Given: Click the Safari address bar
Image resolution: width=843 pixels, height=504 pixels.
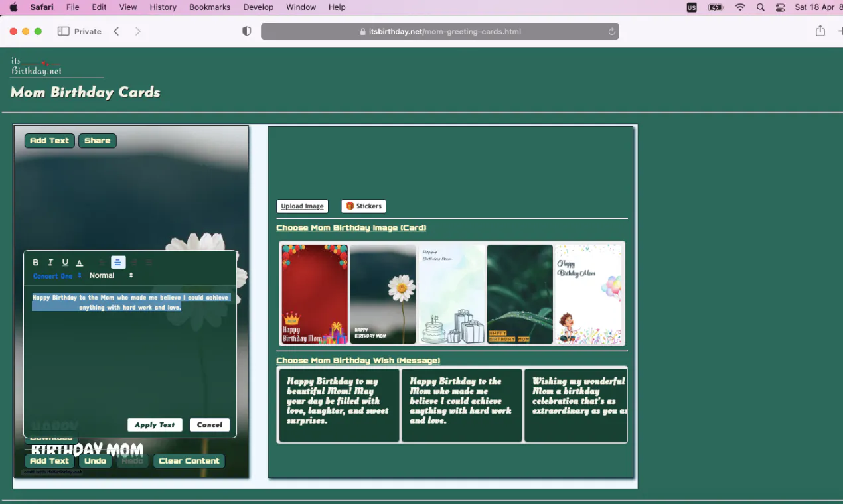Looking at the screenshot, I should [x=439, y=31].
